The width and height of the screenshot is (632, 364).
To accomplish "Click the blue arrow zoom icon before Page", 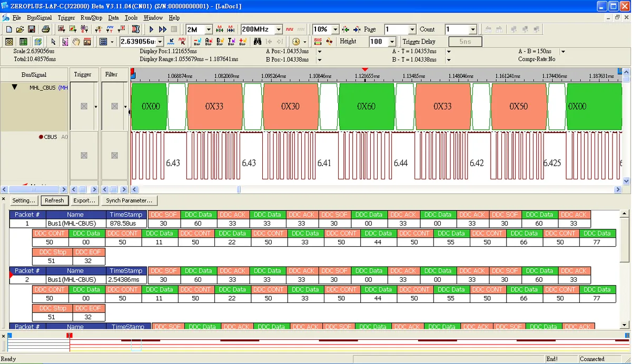I will (x=357, y=29).
